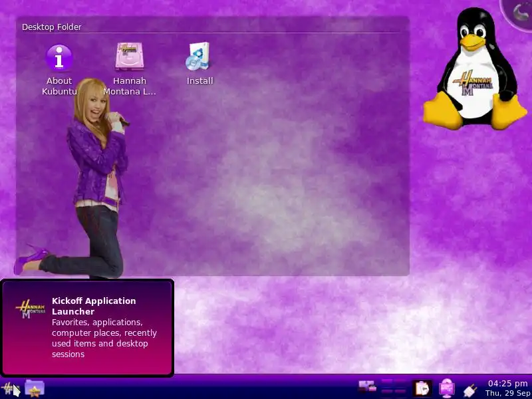Open the About Kubuntu desktop icon
The height and width of the screenshot is (399, 532).
pyautogui.click(x=59, y=70)
